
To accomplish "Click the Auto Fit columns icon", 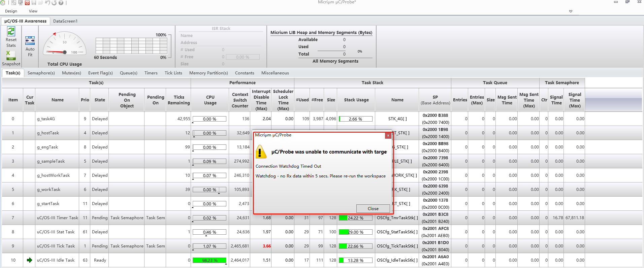I will coord(30,41).
